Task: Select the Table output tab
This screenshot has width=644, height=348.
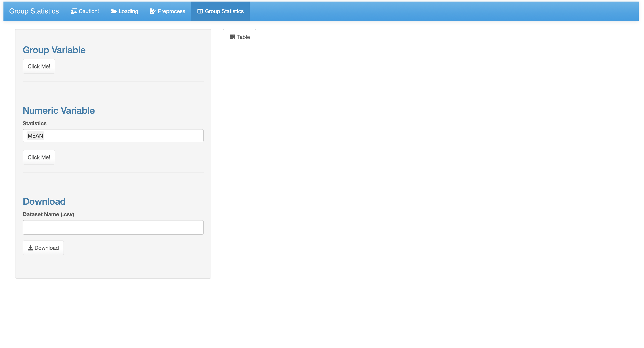Action: pyautogui.click(x=243, y=37)
